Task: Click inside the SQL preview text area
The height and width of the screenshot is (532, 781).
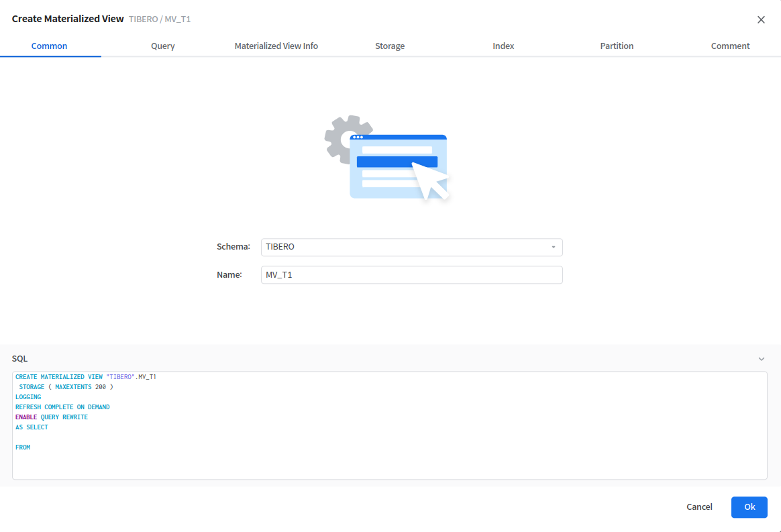Action: coord(390,425)
